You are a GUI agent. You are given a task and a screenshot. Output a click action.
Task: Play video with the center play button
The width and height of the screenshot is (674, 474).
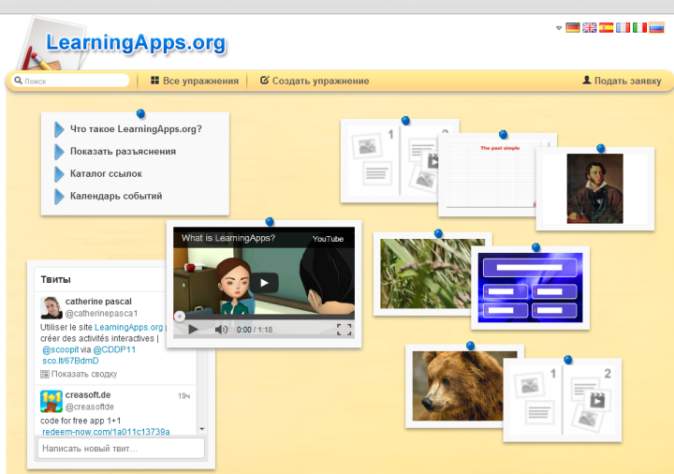tap(264, 282)
